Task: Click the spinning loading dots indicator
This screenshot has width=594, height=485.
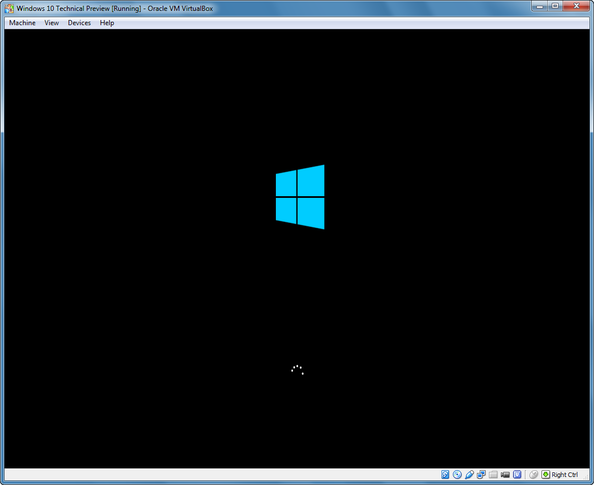Action: (x=297, y=370)
